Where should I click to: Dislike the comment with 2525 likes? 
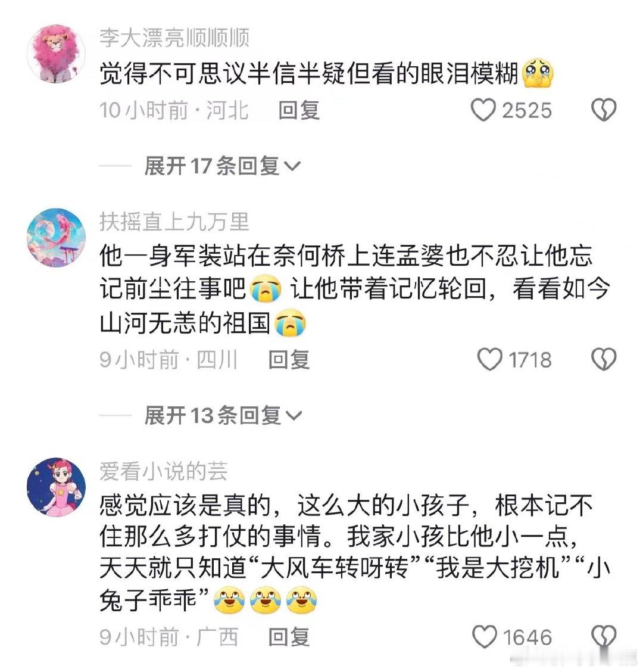(x=604, y=110)
